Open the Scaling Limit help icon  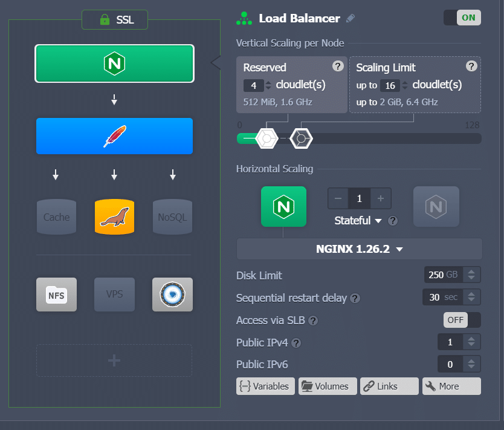pos(471,67)
